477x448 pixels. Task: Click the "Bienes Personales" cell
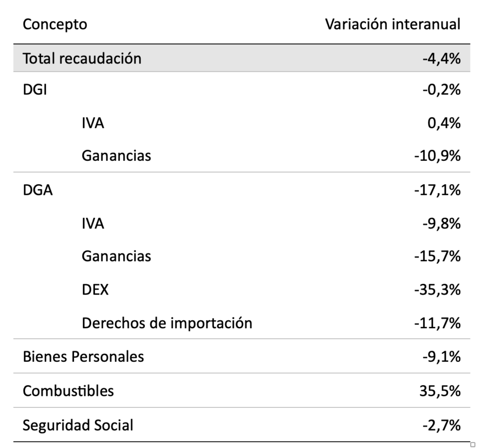[x=83, y=357]
